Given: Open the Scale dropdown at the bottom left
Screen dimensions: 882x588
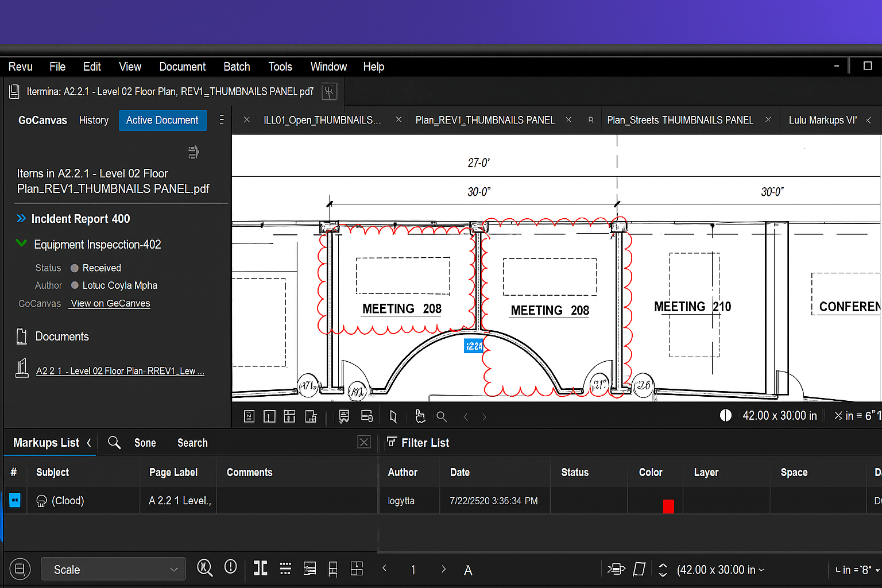Looking at the screenshot, I should pyautogui.click(x=113, y=569).
